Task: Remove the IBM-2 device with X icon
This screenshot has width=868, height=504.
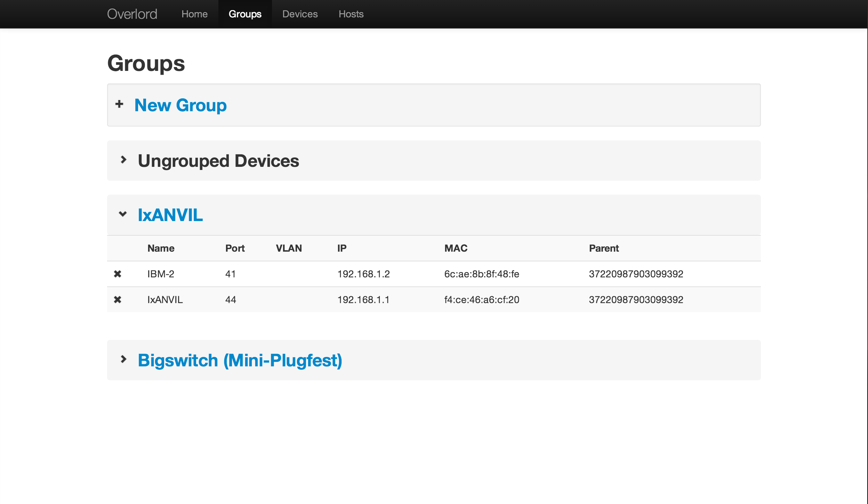Action: 118,274
